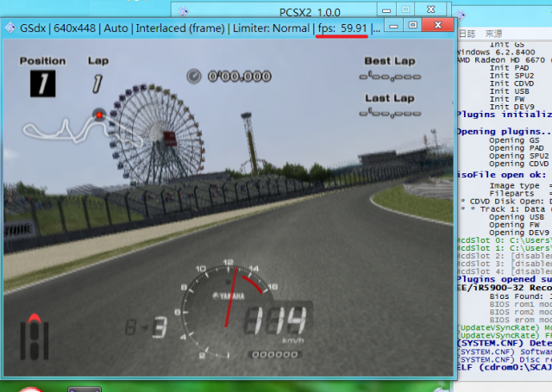Maximize the GSdx game window
Viewport: 552px width, 392px height.
pyautogui.click(x=412, y=25)
